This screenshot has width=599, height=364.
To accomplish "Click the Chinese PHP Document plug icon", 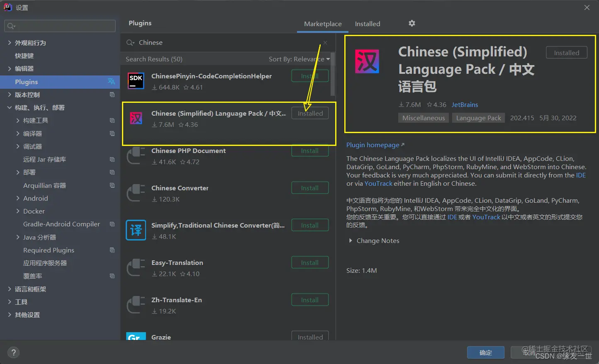I will pyautogui.click(x=136, y=155).
